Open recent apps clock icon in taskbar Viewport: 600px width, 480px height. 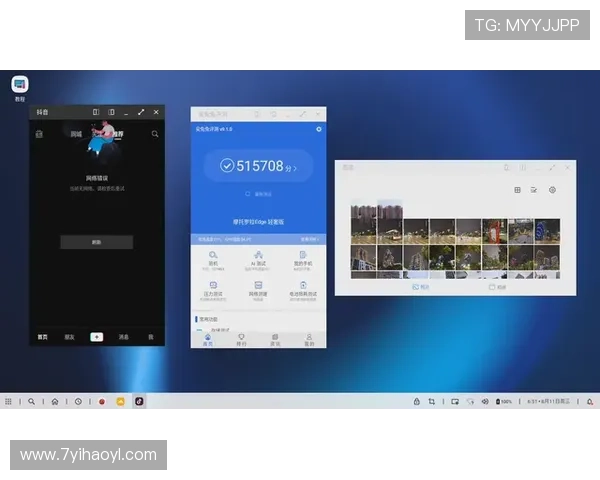[x=78, y=402]
